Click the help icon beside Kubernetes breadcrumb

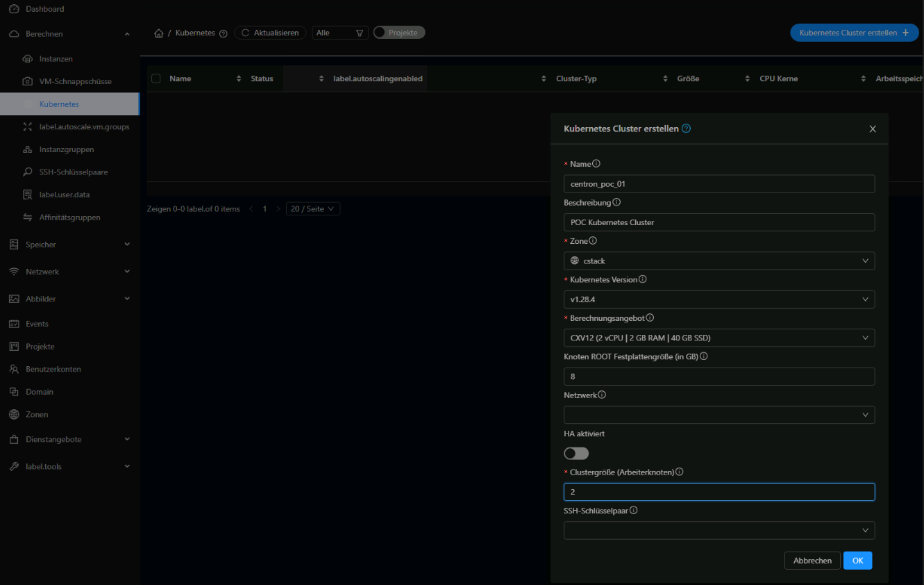click(223, 33)
